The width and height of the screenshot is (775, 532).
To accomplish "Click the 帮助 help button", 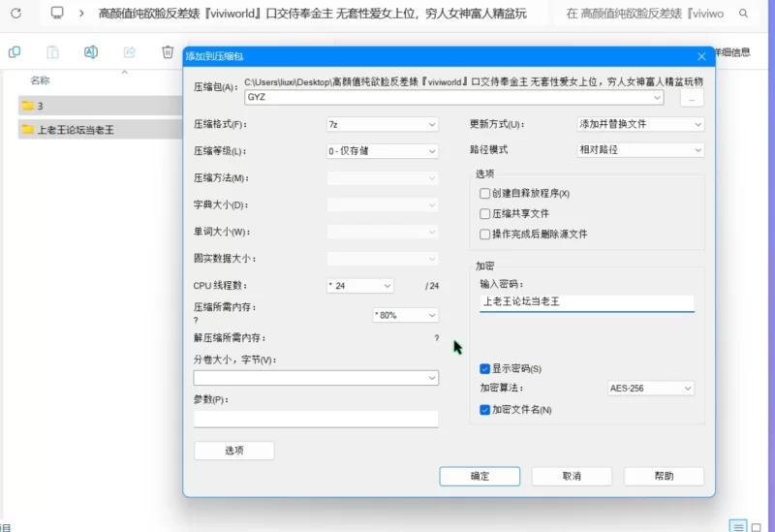I will point(664,476).
